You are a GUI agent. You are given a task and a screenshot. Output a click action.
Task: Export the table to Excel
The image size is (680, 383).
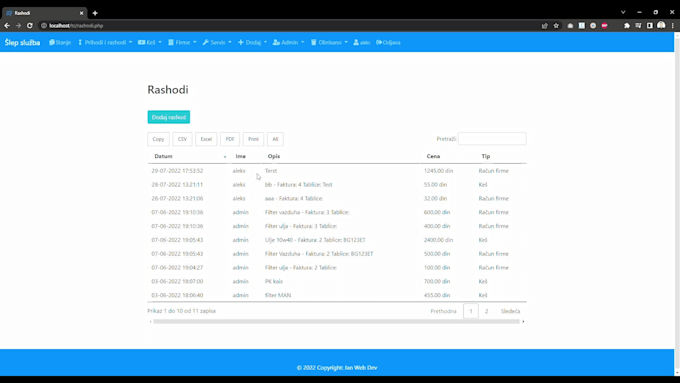pyautogui.click(x=206, y=139)
